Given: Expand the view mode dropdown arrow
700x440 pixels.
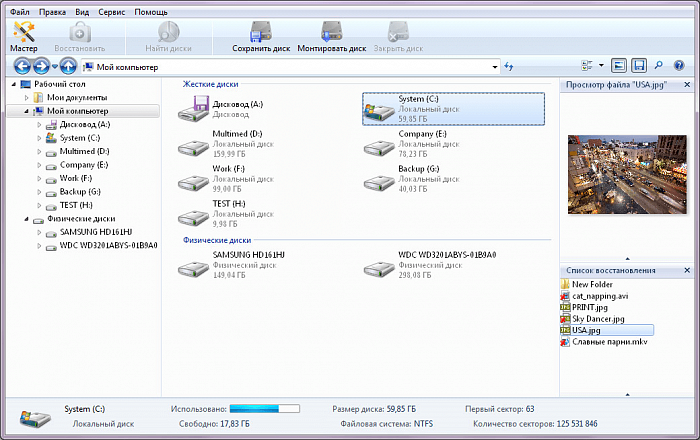Looking at the screenshot, I should pos(601,66).
